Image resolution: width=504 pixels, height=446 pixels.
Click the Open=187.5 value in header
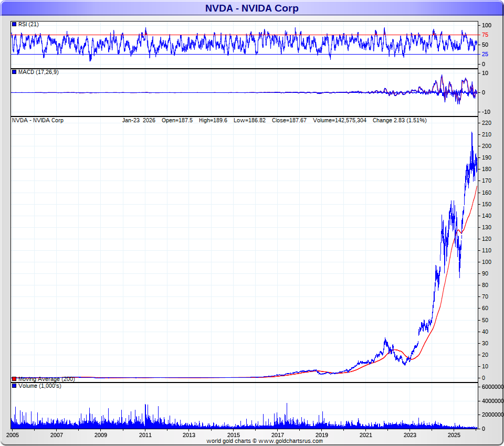pyautogui.click(x=177, y=120)
